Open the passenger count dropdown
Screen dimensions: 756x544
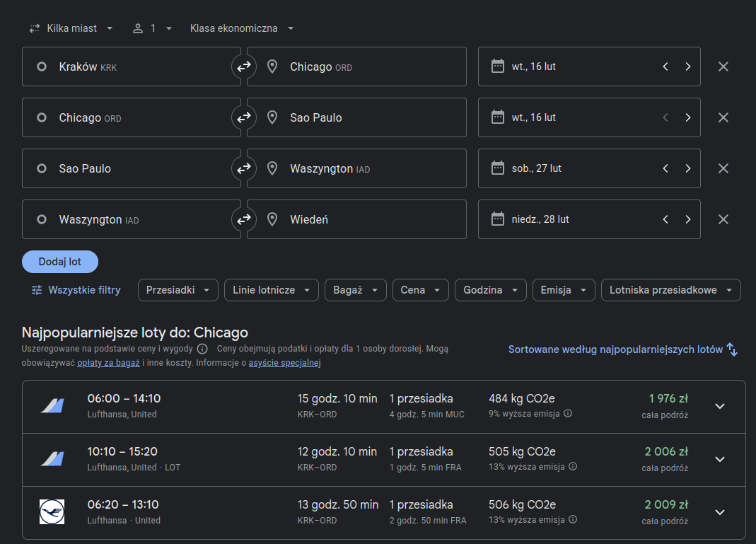152,28
